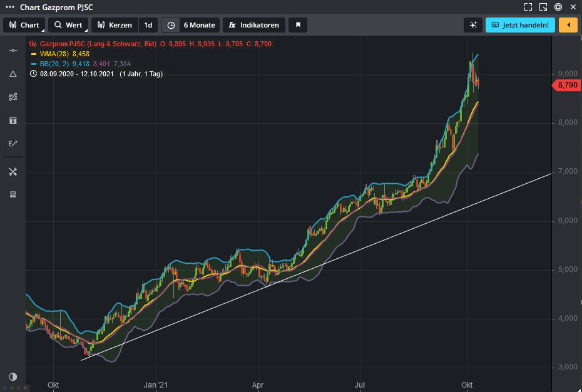Viewport: 582px width, 392px height.
Task: Toggle the orange collapse-panel arrow button
Action: tap(568, 25)
